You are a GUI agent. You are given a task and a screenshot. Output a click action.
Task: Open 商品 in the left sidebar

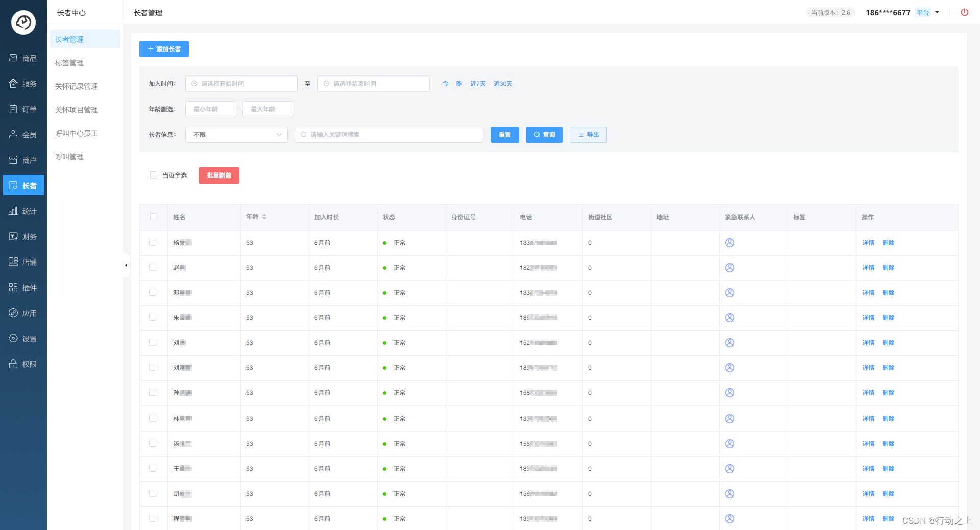pos(23,58)
